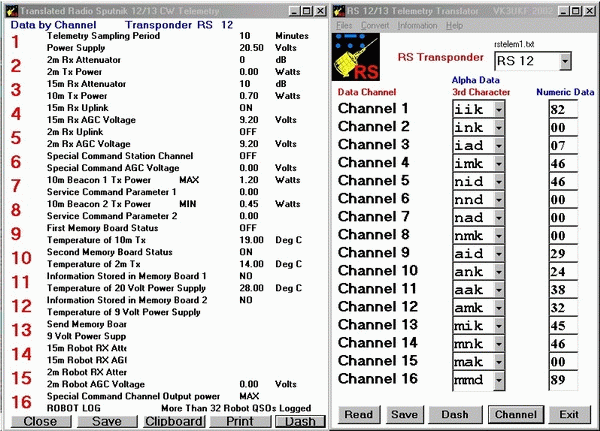Open Channel 9 alpha dropdown showing aid
Screen dimensions: 600x431
(x=499, y=253)
